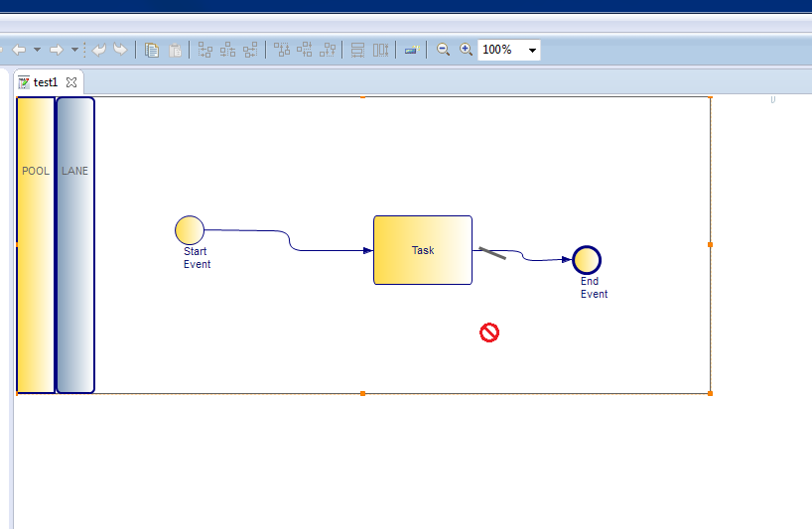Select the Task activity box
Image resolution: width=812 pixels, height=529 pixels.
(423, 250)
